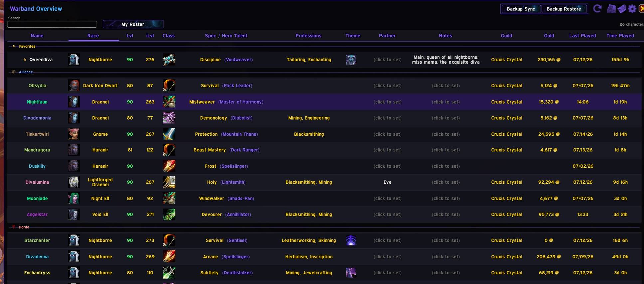Click Obsydia's Dark Iron Dwarf portrait
This screenshot has width=644, height=284.
click(x=74, y=86)
